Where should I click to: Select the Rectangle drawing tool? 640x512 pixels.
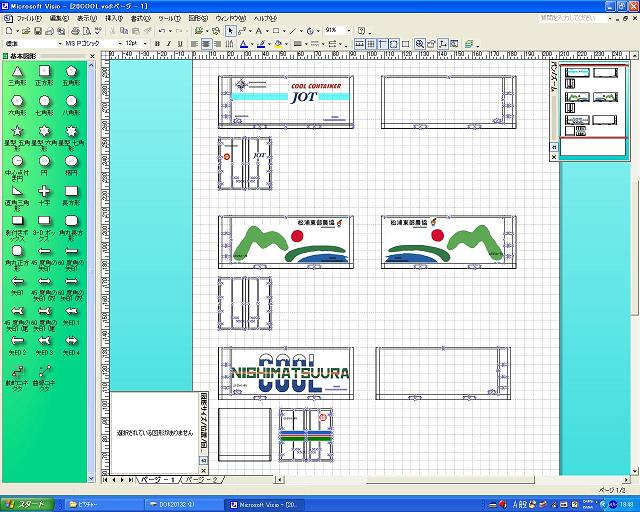[276, 31]
